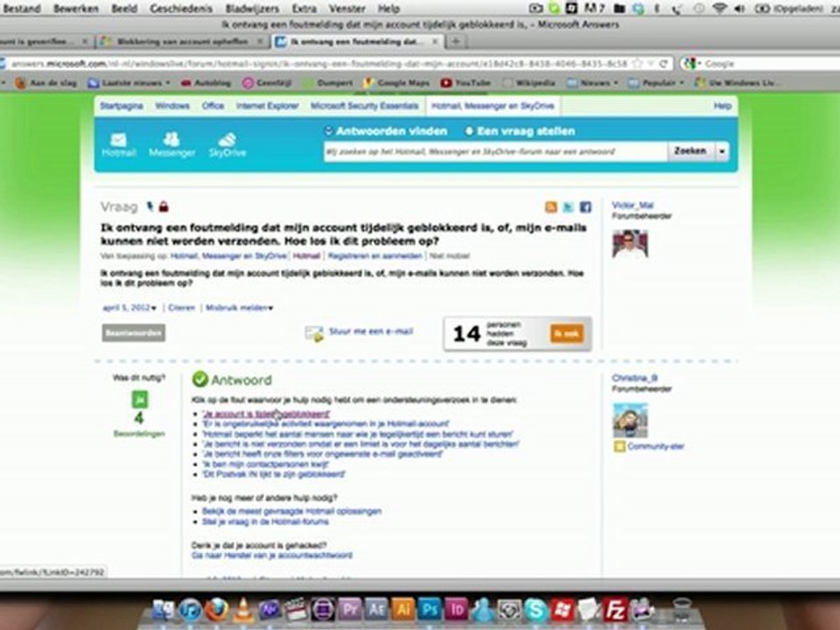The image size is (840, 630).
Task: Open Firefox from the dock
Action: click(x=216, y=610)
